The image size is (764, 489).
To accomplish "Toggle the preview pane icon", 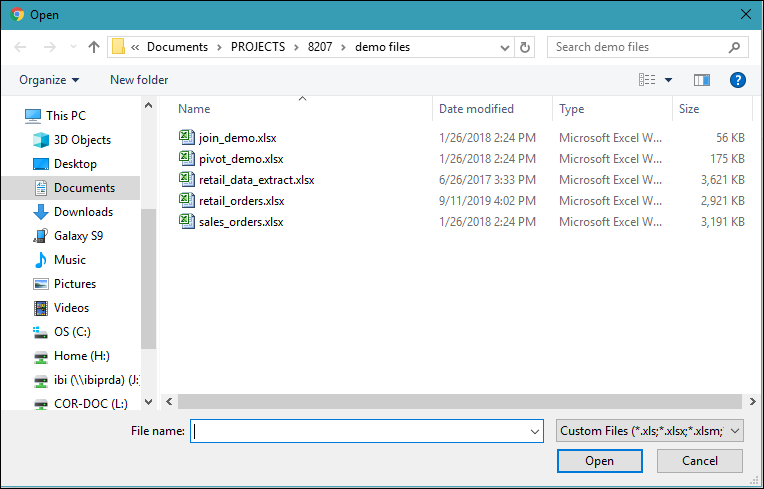I will (702, 80).
